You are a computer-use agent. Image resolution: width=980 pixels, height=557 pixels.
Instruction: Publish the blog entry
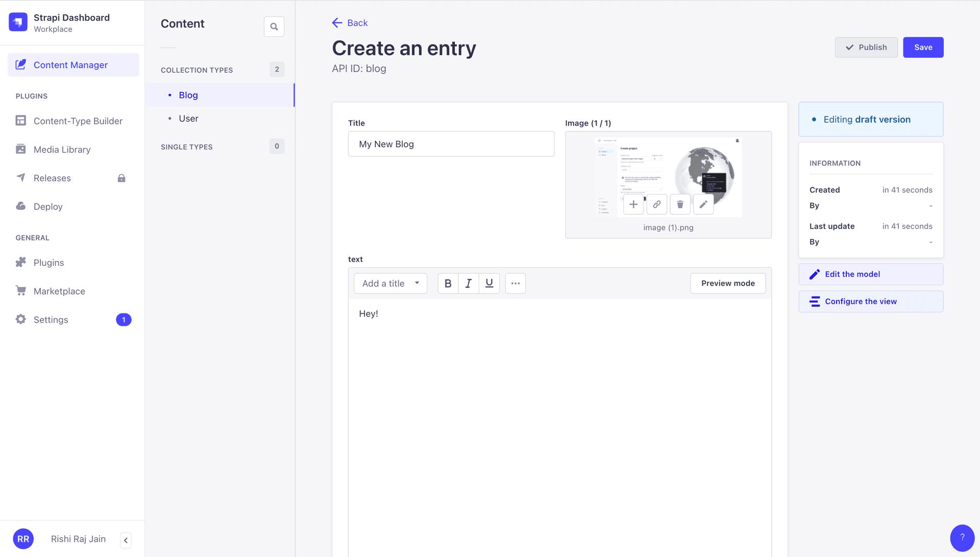click(x=866, y=47)
